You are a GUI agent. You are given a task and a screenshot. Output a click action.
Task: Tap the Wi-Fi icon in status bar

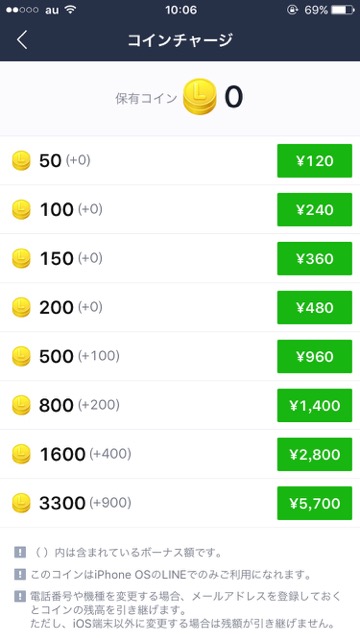click(x=71, y=10)
